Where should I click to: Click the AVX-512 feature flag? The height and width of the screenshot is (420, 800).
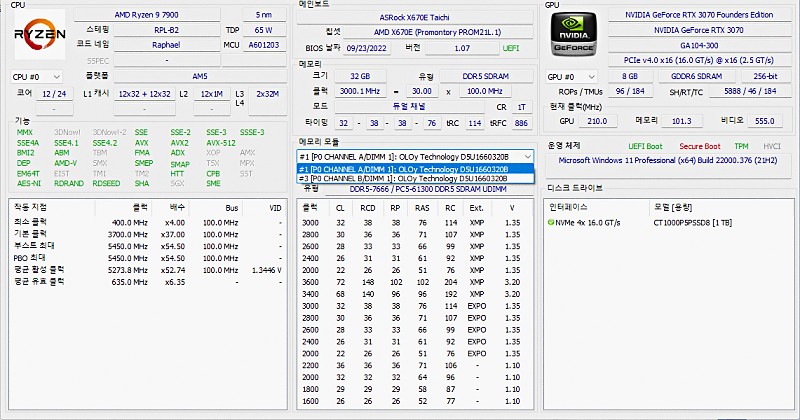[x=220, y=142]
